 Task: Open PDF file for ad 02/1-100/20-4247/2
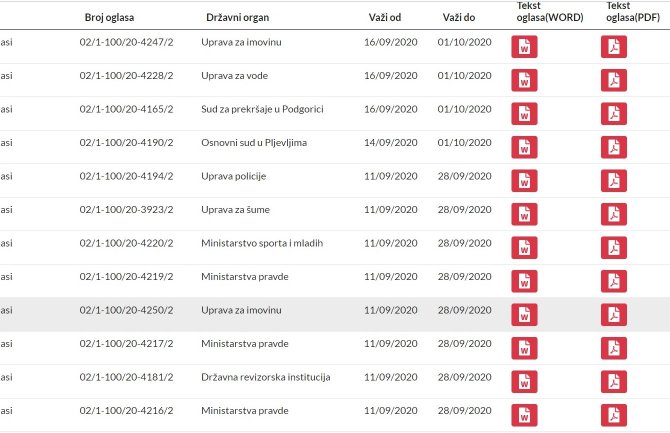tap(613, 47)
